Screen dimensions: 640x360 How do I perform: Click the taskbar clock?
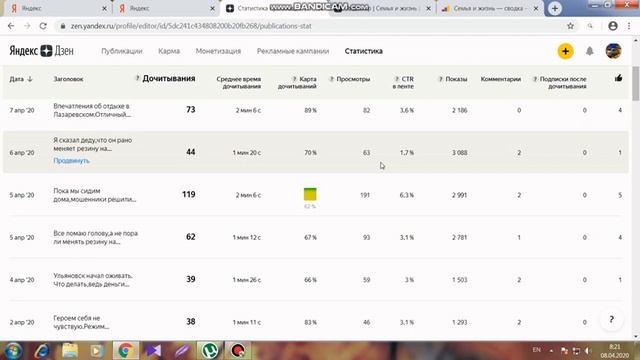[614, 351]
